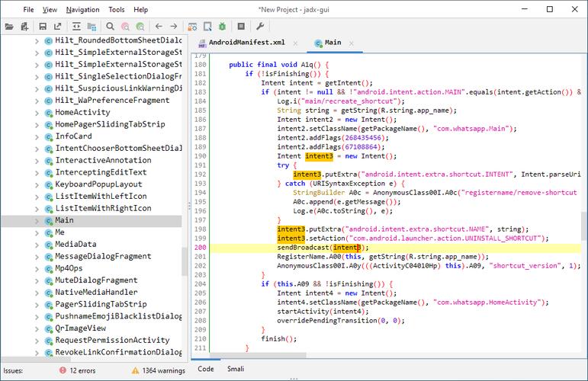Screen dimensions: 588x381
Task: Navigate back with the left arrow
Action: coord(158,27)
